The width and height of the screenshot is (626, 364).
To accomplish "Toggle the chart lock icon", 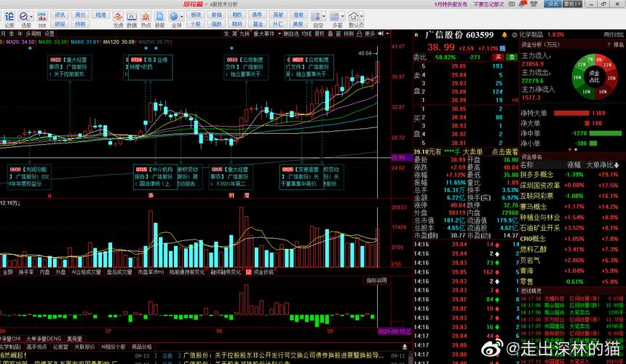I will [360, 34].
